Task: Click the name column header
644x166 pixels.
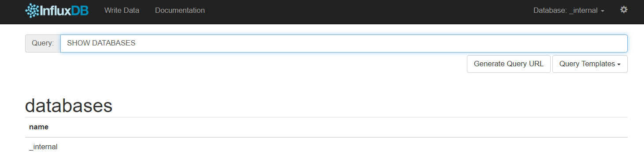Action: pos(39,127)
